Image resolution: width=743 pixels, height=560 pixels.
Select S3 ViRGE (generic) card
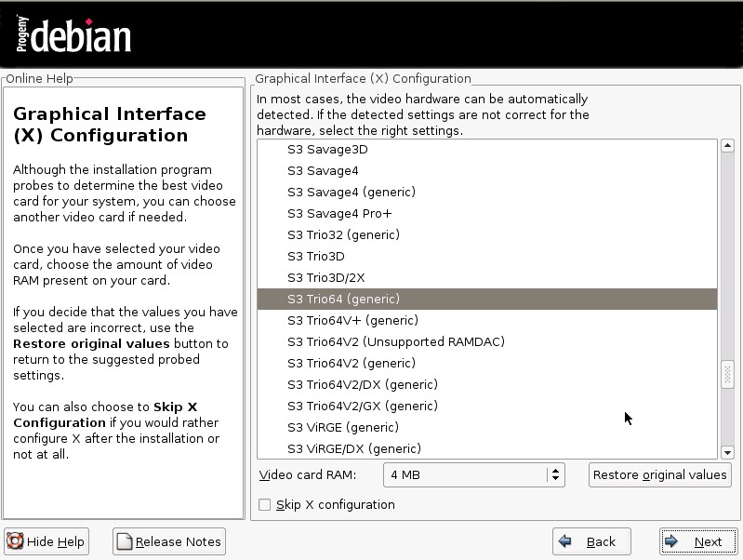343,428
